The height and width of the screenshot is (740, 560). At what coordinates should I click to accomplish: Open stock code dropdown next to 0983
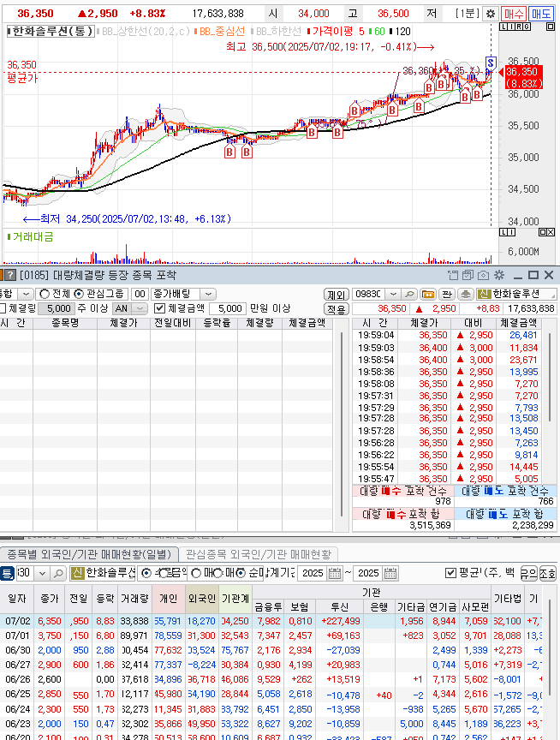[x=392, y=294]
